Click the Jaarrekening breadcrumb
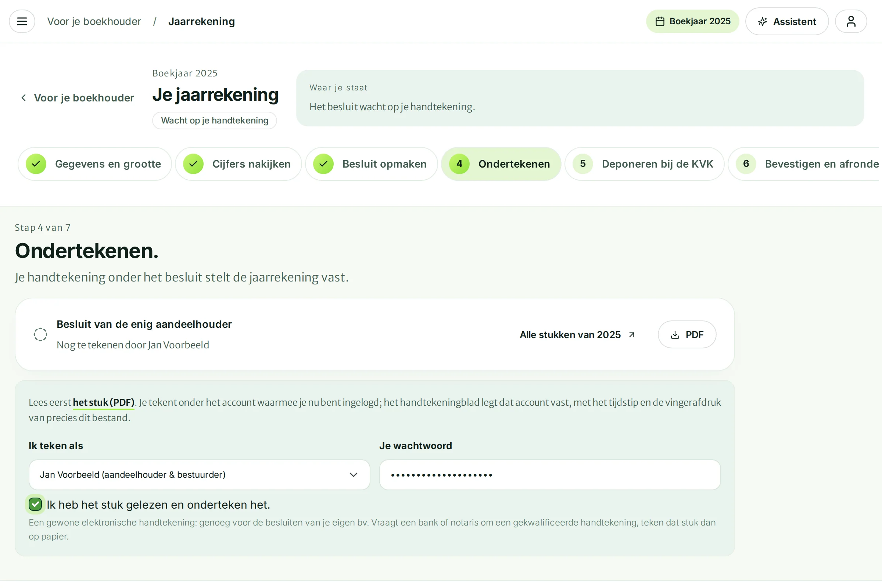882x588 pixels. point(201,21)
